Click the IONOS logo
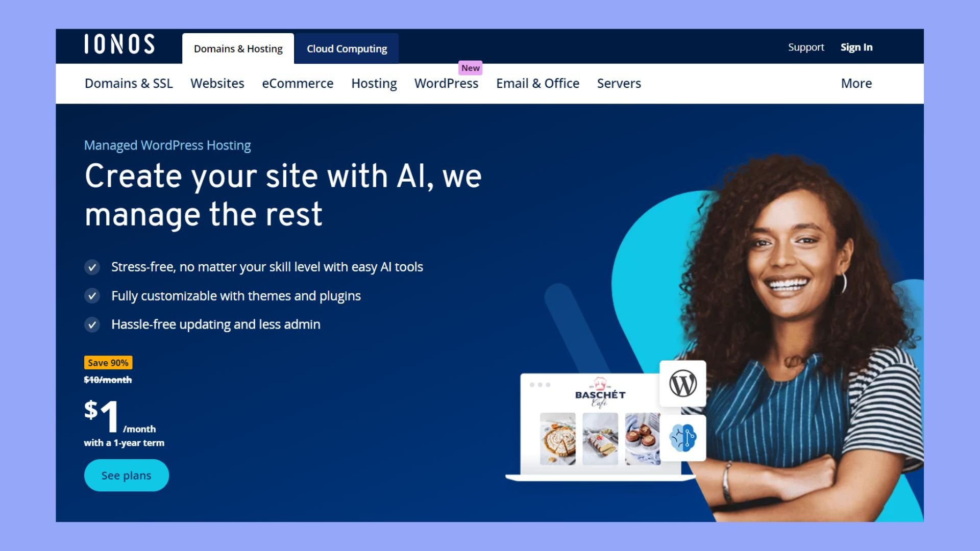The height and width of the screenshot is (551, 980). click(x=119, y=44)
